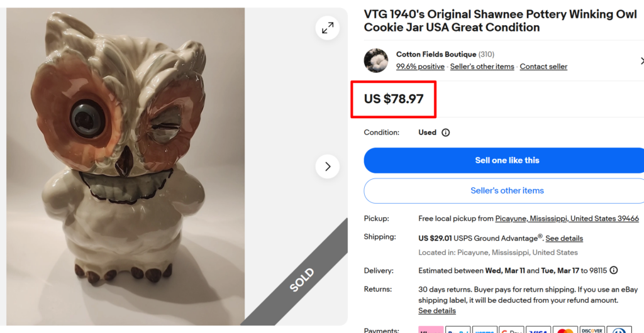The width and height of the screenshot is (644, 333).
Task: Expand the seller card chevron arrow
Action: (641, 61)
